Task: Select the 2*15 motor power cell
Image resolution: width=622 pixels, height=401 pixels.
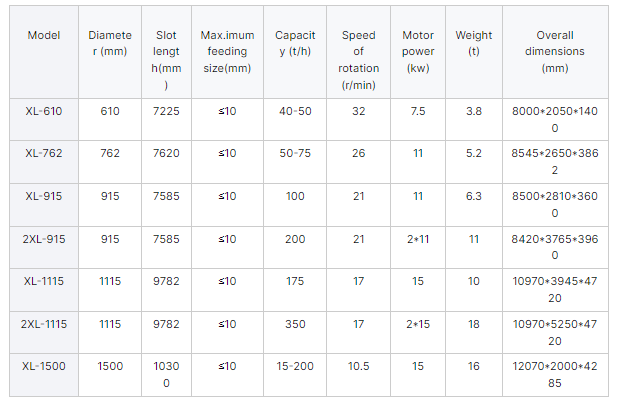Action: pyautogui.click(x=417, y=324)
